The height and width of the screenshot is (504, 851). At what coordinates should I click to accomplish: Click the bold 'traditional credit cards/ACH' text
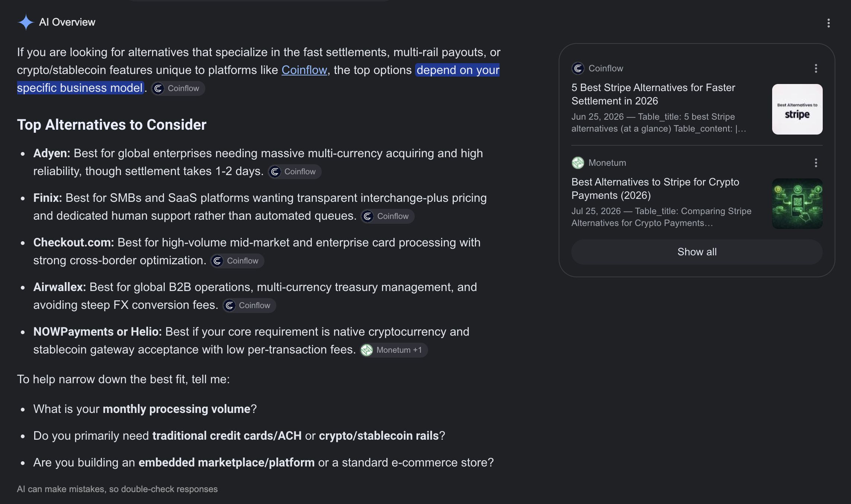227,436
